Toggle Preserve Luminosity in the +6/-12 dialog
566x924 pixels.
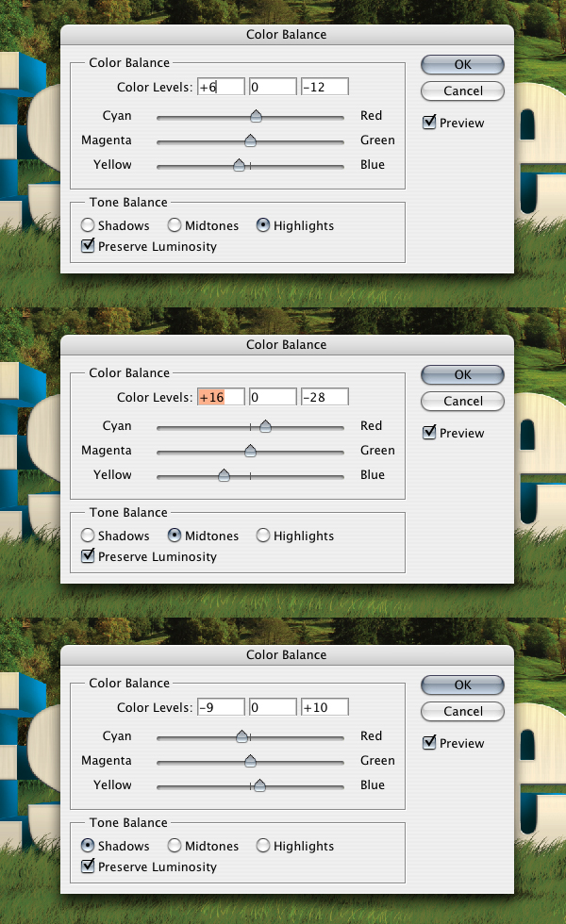point(88,246)
